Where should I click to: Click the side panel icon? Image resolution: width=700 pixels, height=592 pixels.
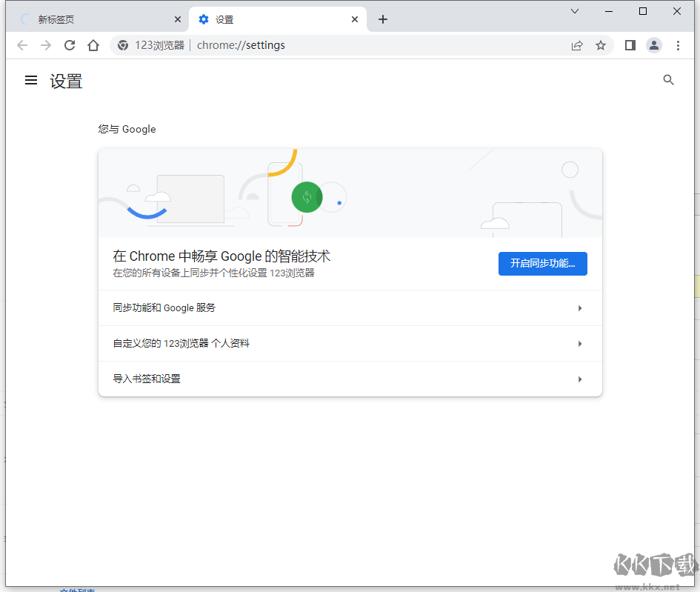coord(630,45)
